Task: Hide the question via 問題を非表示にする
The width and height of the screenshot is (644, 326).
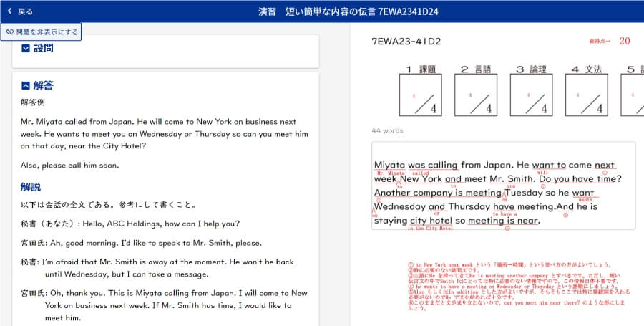Action: click(x=41, y=32)
